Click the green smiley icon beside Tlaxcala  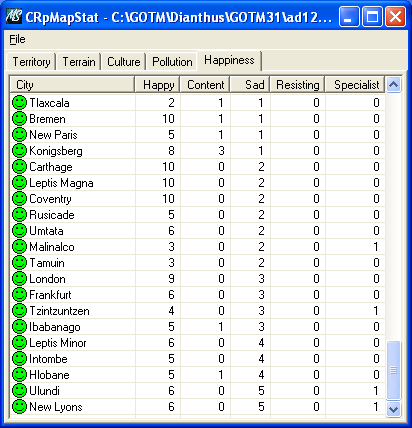19,103
